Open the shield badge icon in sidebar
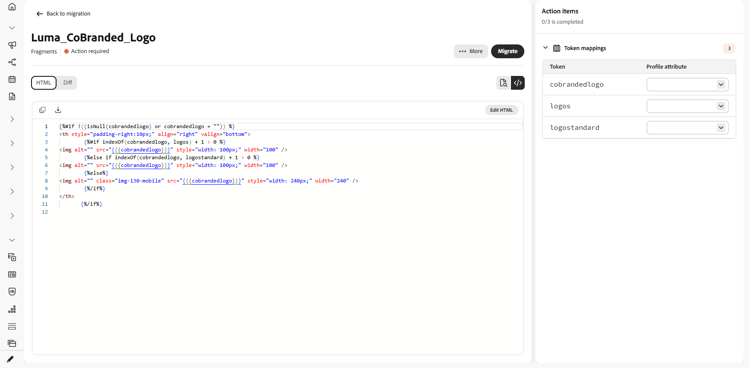Screen dimensions: 750x368 click(x=12, y=291)
